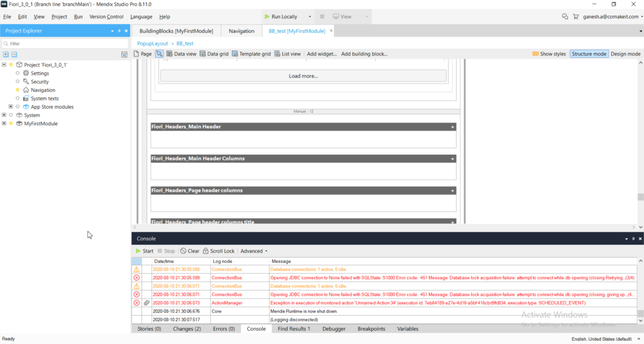Screen dimensions: 644x344
Task: Select Settings in Project Explorer
Action: (40, 73)
